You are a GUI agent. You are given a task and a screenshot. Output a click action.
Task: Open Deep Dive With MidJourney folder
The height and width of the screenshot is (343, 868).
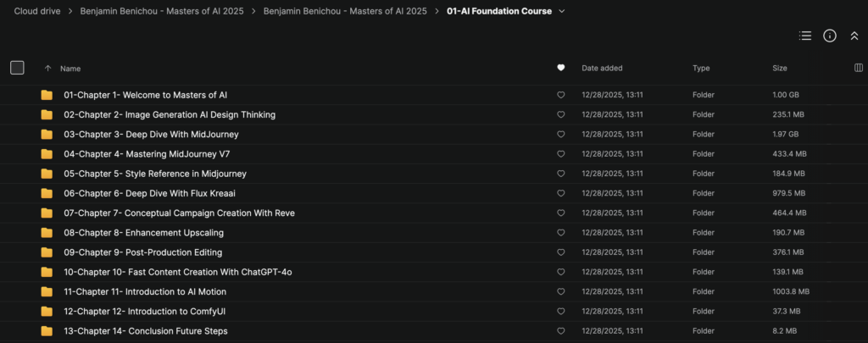coord(151,135)
